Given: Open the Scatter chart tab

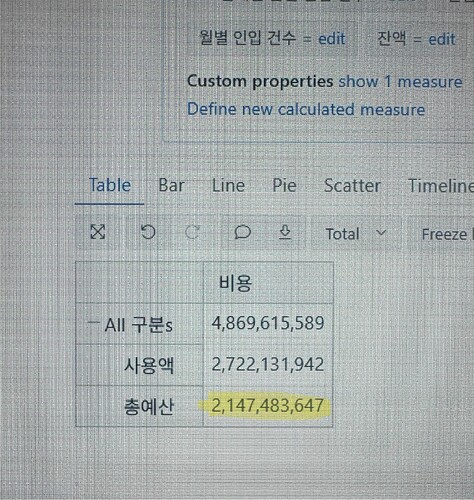Looking at the screenshot, I should [x=352, y=186].
